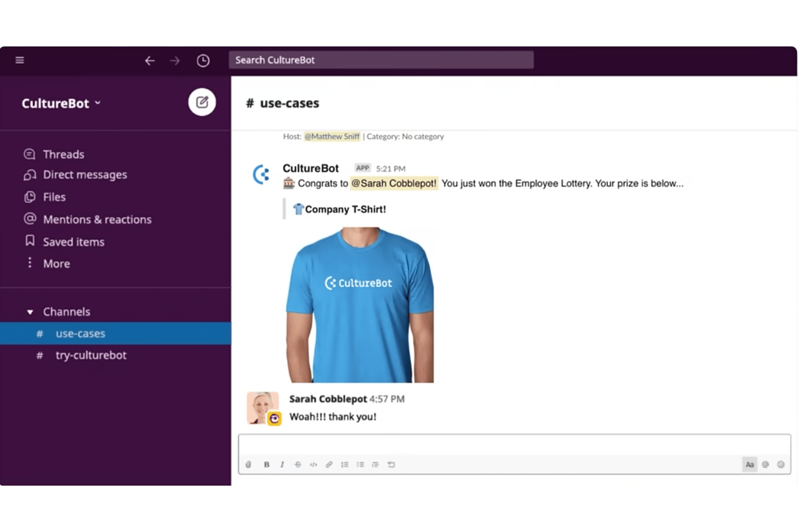Click Sarah Cobblepot's profile picture
This screenshot has height=532, width=798.
coord(263,408)
